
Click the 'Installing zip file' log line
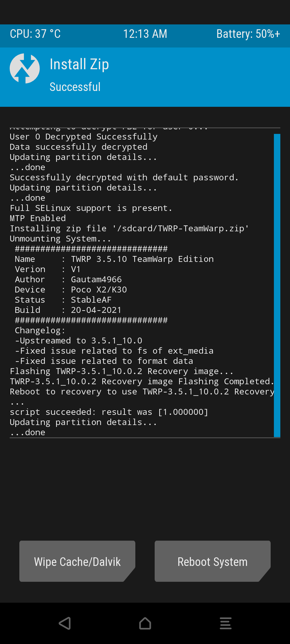129,229
